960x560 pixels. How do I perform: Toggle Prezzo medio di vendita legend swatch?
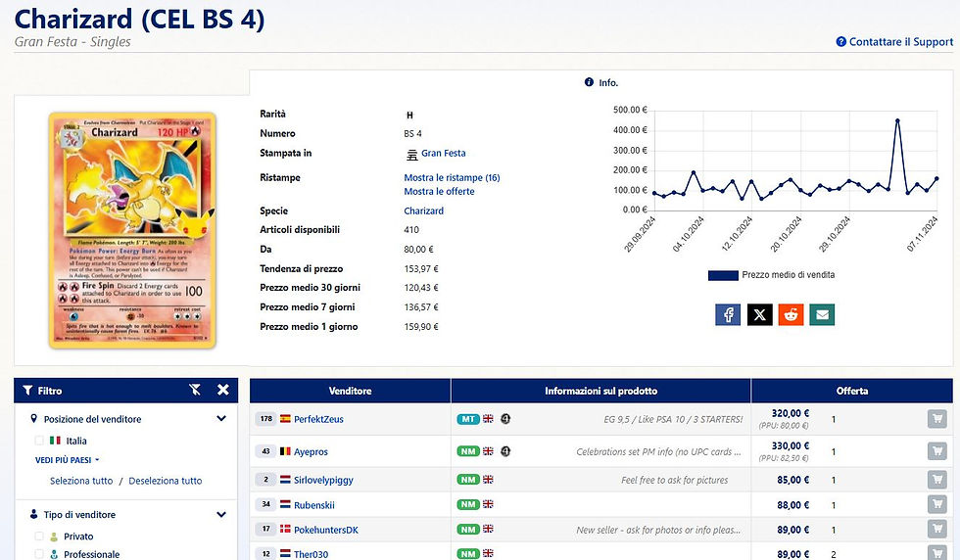tap(723, 275)
